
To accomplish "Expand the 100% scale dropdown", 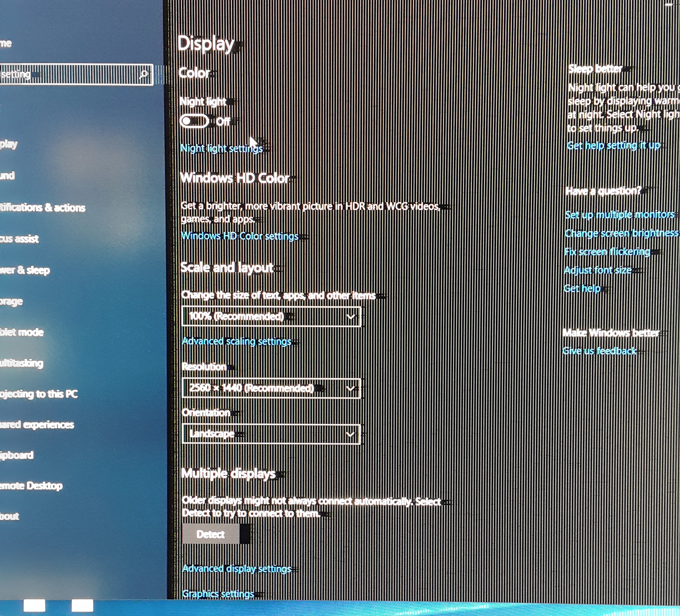I will 271,316.
